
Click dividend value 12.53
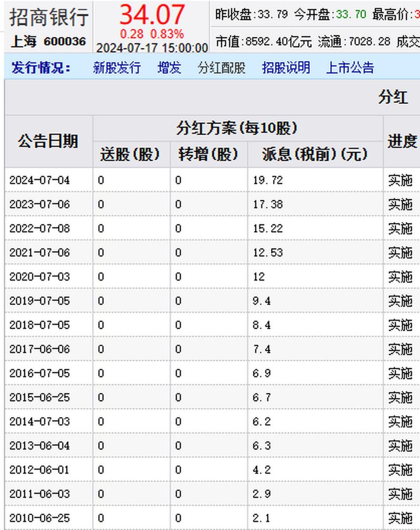click(x=268, y=253)
